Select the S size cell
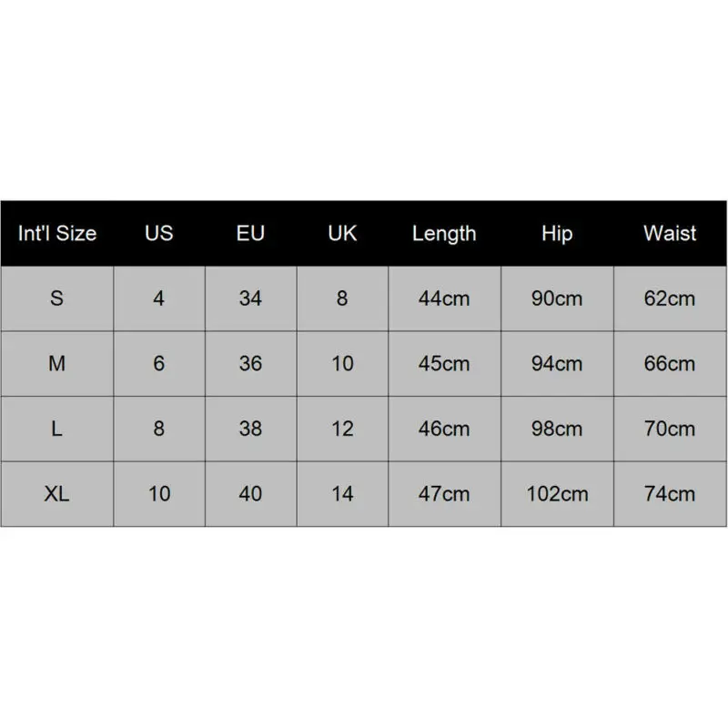The width and height of the screenshot is (728, 728). (56, 298)
